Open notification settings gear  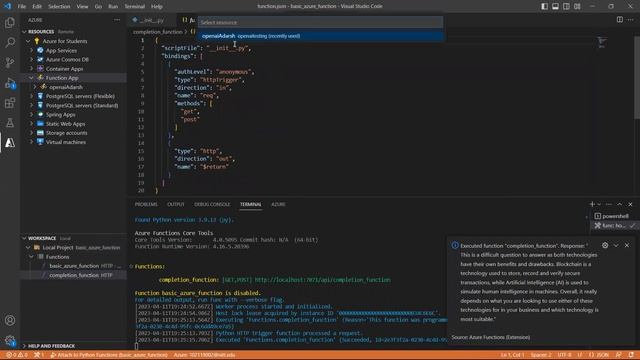(x=605, y=245)
